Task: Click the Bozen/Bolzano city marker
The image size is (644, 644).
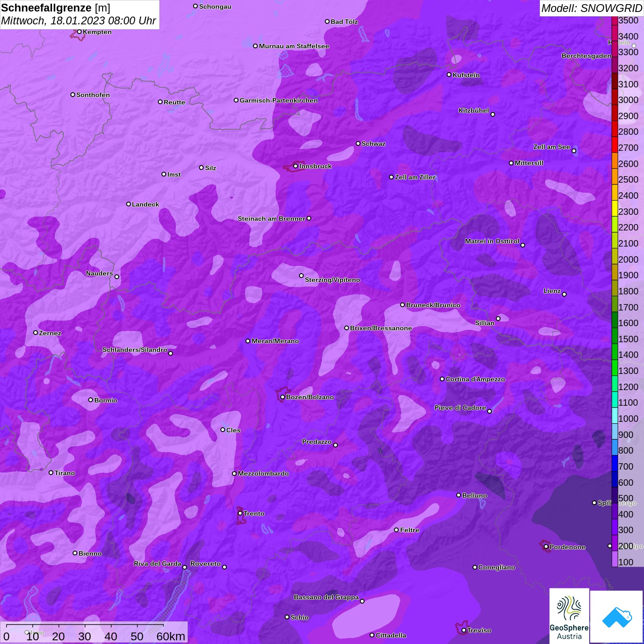Action: [282, 397]
